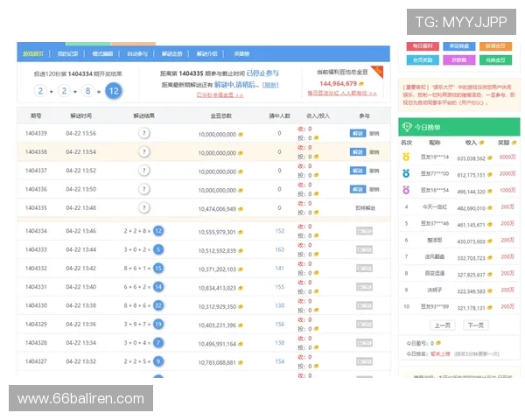The image size is (525, 420).
Task: Switch to the 我的记录 tab
Action: (x=68, y=52)
